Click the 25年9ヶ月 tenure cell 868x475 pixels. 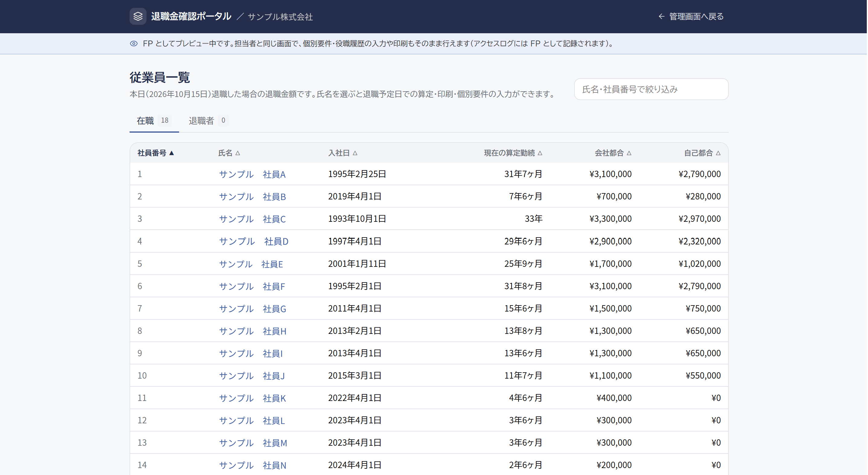coord(523,263)
